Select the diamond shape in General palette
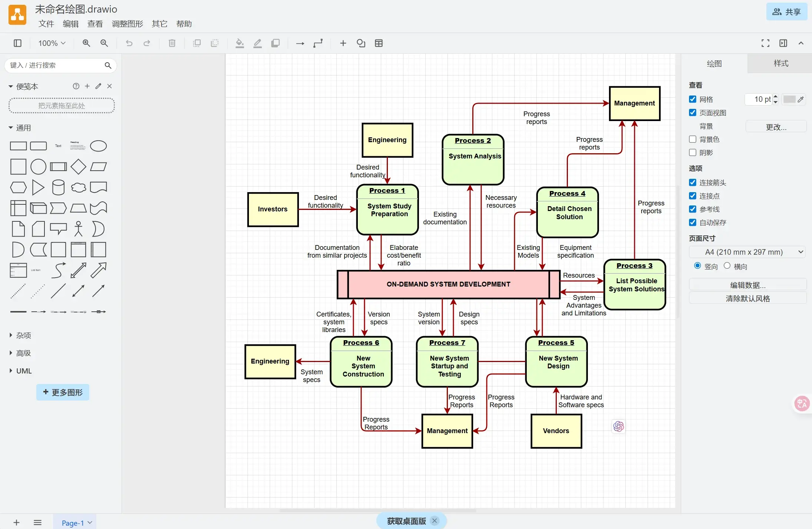 (78, 167)
